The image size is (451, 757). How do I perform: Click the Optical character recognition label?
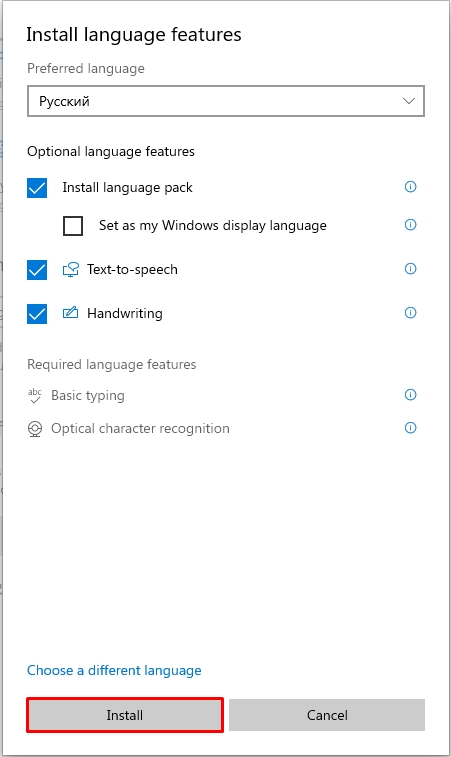click(x=140, y=428)
